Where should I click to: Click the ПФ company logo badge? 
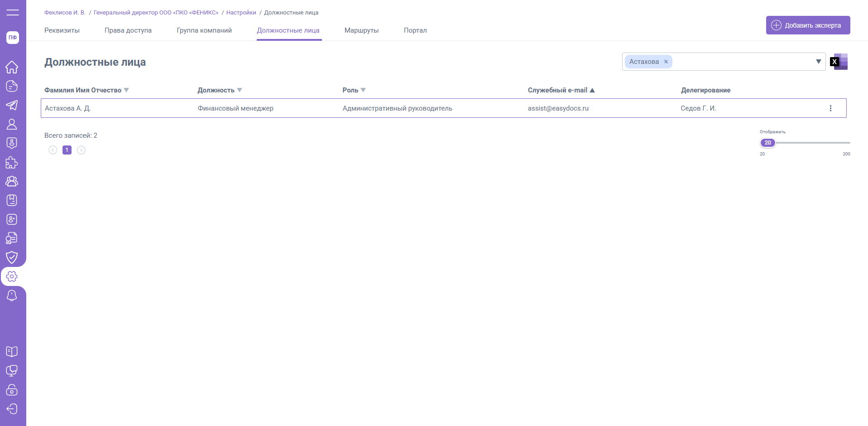pyautogui.click(x=13, y=38)
